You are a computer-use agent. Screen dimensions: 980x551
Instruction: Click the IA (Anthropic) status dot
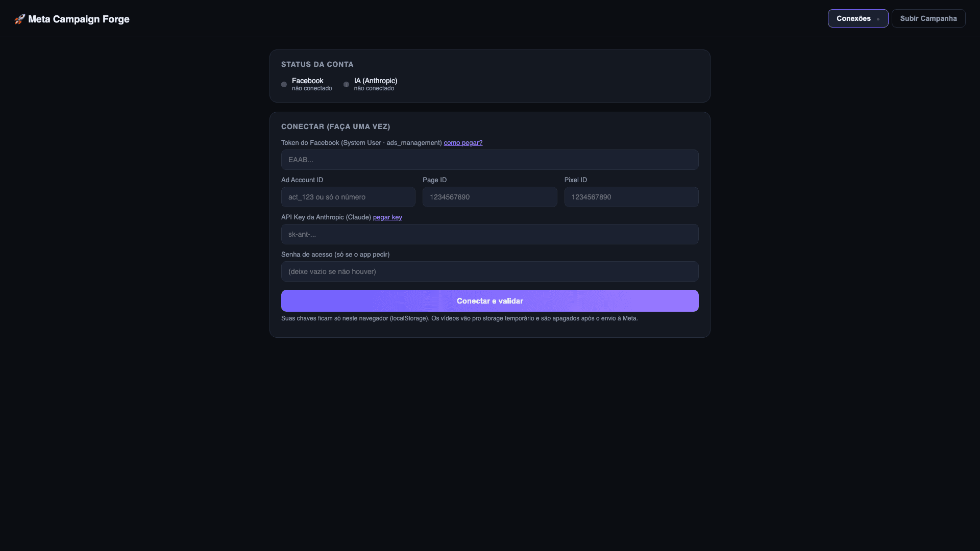[x=346, y=85]
